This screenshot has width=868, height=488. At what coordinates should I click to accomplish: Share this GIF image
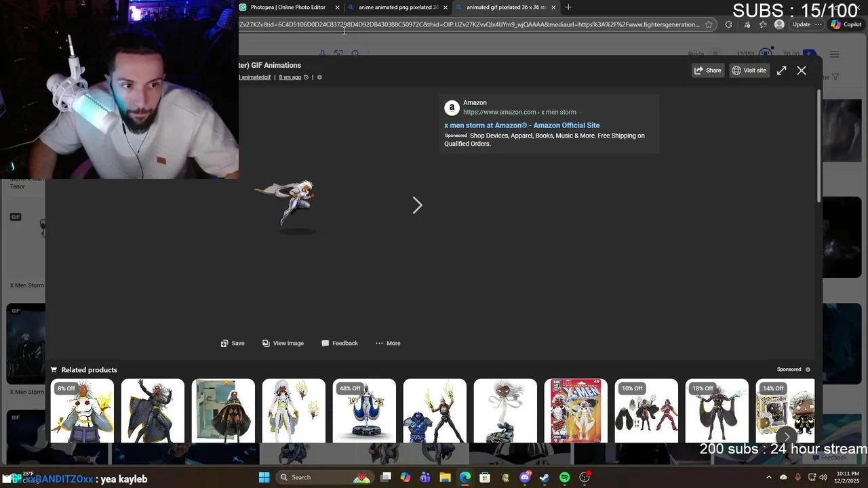[x=708, y=70]
